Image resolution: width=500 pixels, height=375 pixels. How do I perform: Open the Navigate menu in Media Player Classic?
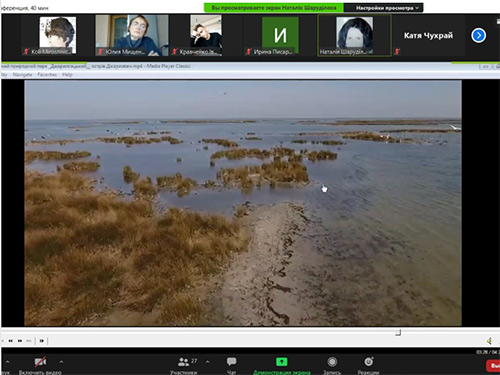[x=22, y=75]
